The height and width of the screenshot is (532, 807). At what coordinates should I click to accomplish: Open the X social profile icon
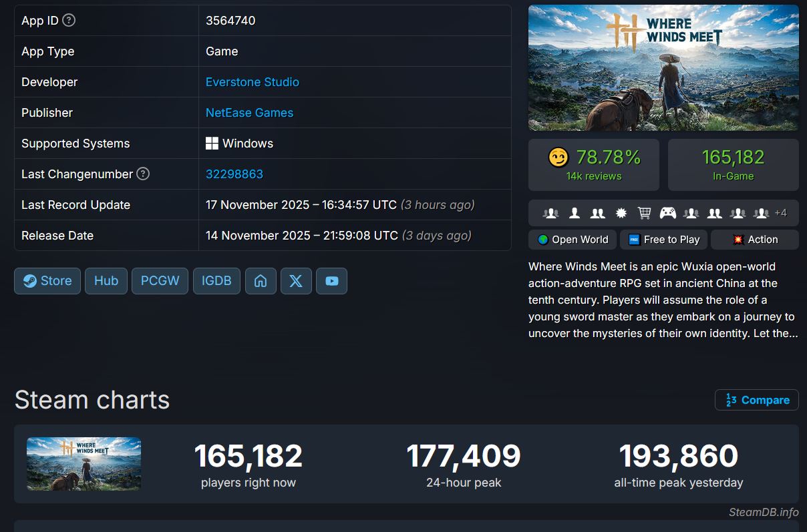(296, 281)
